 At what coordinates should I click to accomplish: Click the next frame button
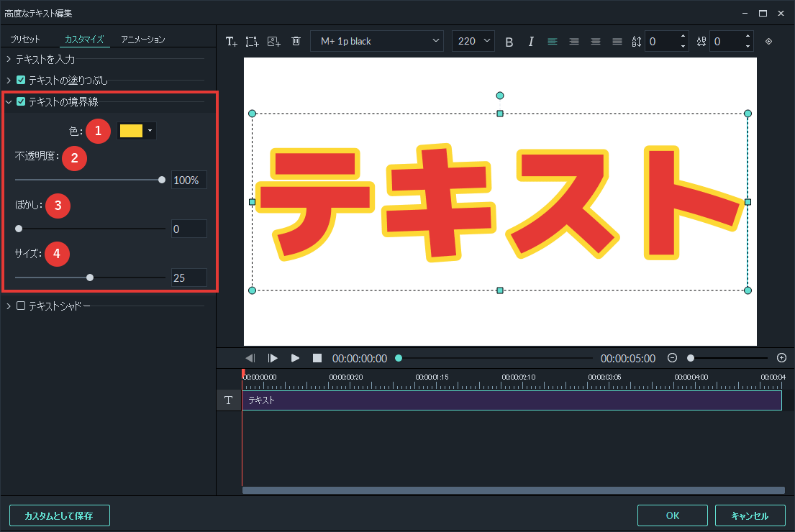pos(273,358)
